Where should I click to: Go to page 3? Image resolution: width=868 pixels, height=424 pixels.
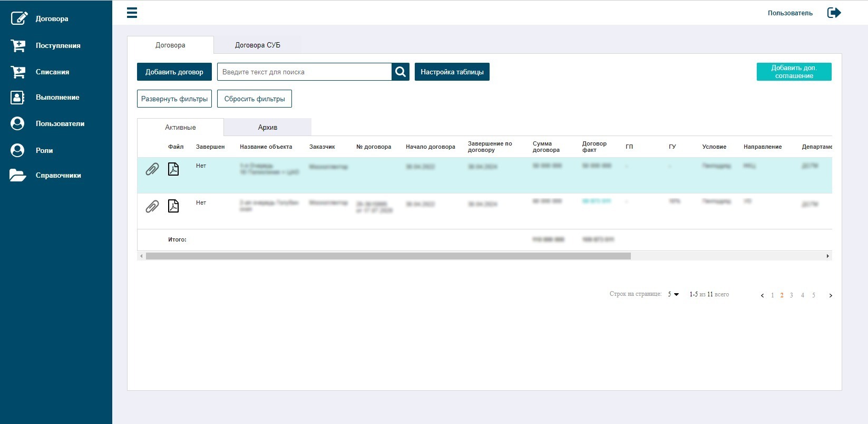792,295
